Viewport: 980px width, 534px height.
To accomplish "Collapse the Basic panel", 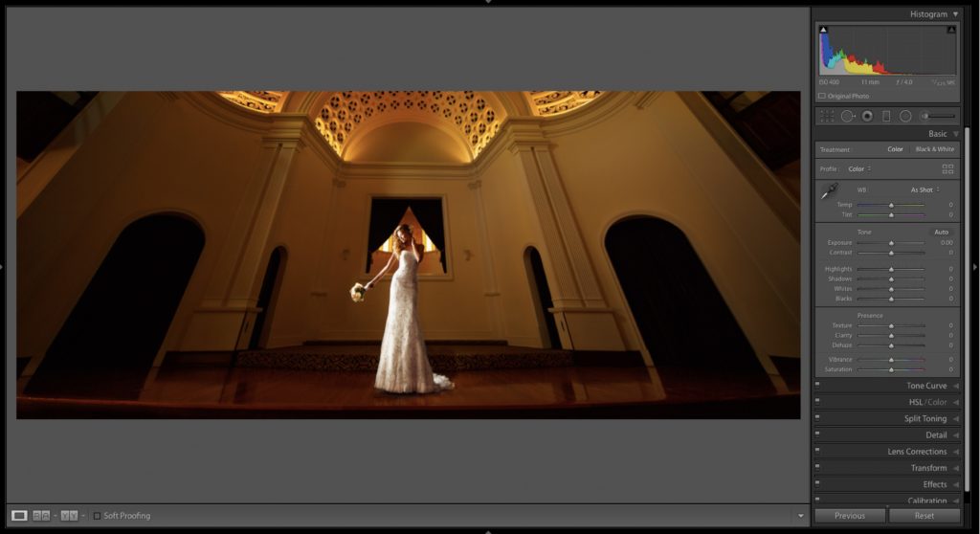I will [956, 134].
